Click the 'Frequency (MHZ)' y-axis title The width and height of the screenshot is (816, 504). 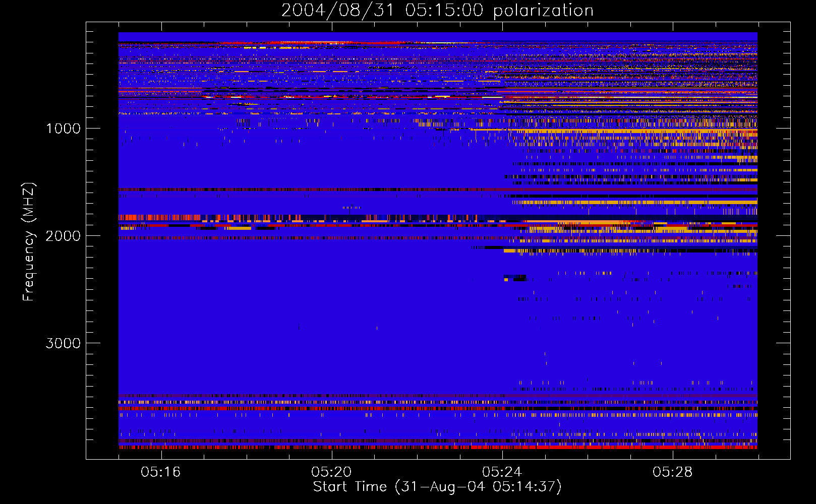click(29, 242)
